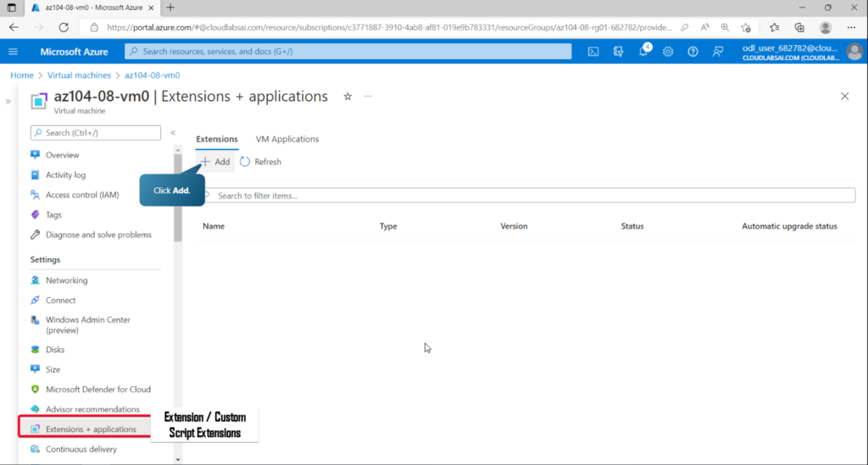Add page to favorites star icon
868x465 pixels.
point(746,27)
